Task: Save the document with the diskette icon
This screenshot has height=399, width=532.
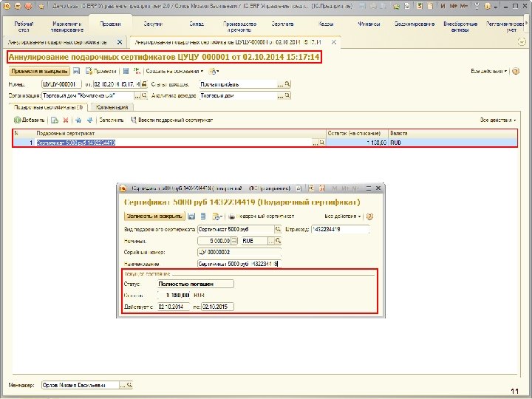Action: click(76, 71)
